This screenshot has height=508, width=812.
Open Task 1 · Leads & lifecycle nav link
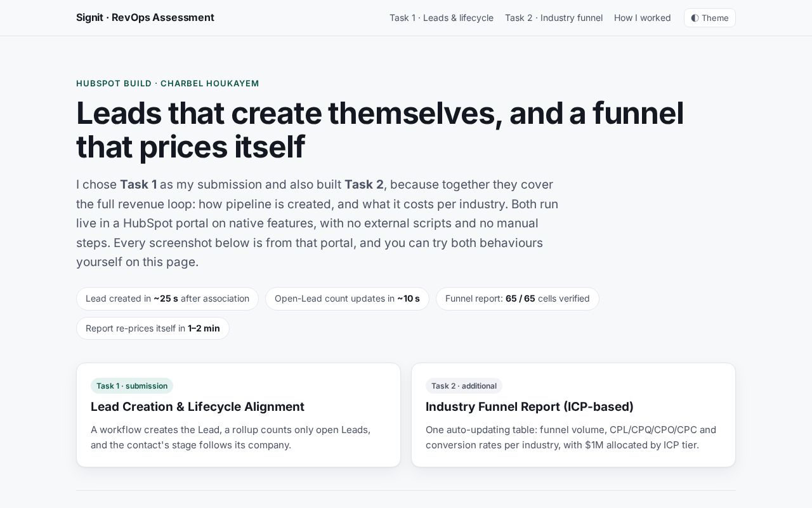(442, 18)
